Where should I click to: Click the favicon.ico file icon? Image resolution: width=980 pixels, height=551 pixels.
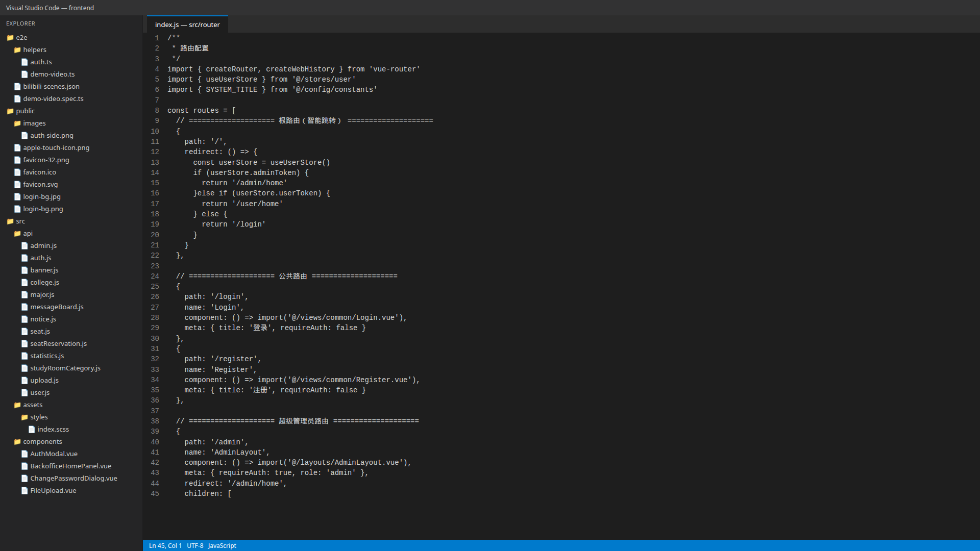(17, 172)
